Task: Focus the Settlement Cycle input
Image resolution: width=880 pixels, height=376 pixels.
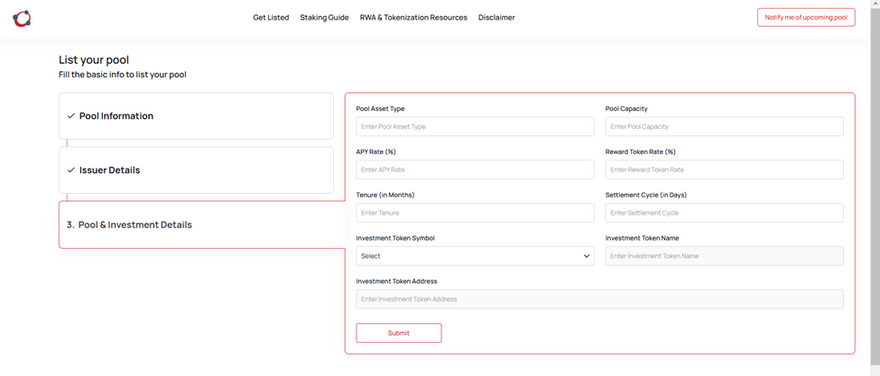Action: pyautogui.click(x=724, y=213)
